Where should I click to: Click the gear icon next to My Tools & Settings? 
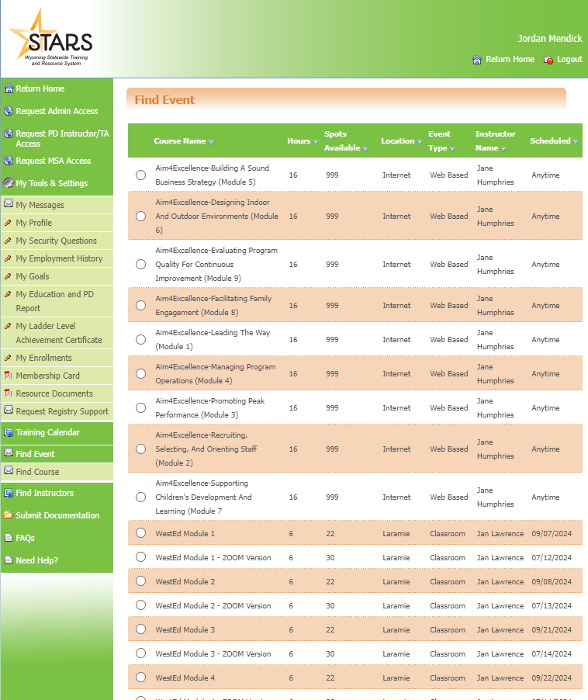point(9,183)
